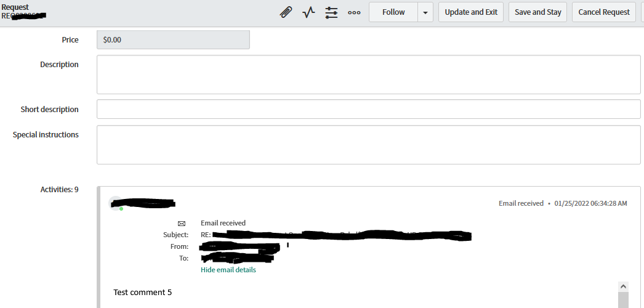Click the Request header title
This screenshot has height=308, width=644.
click(15, 7)
